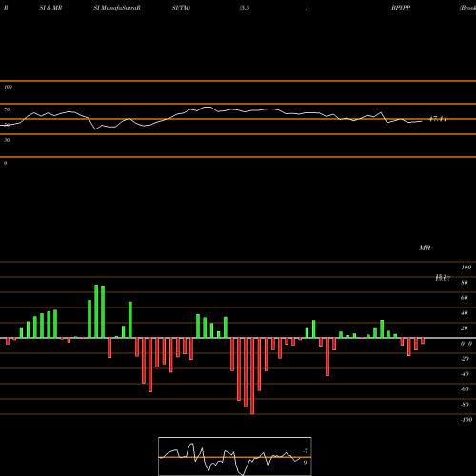Click the 'SI(TM)' header label
The height and width of the screenshot is (476, 476).
[181, 8]
